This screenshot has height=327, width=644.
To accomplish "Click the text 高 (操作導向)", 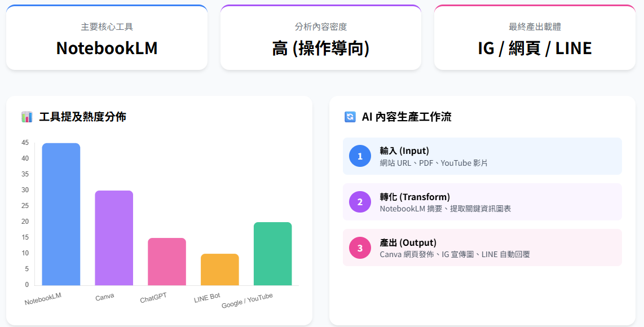I will point(321,48).
